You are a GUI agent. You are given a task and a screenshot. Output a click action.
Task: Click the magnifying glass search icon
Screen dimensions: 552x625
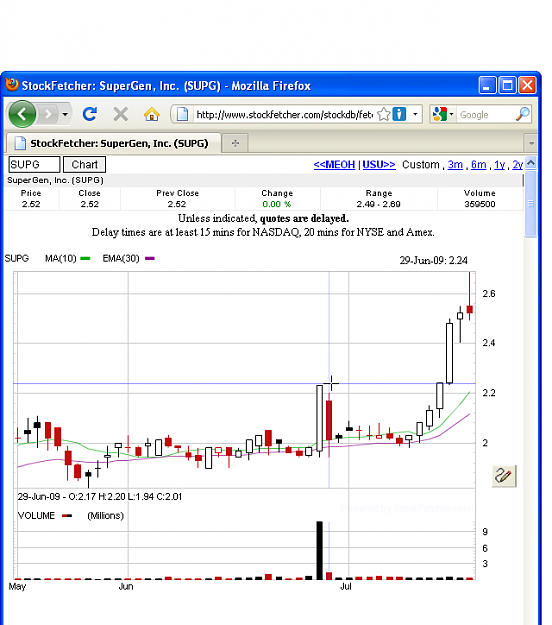click(523, 114)
